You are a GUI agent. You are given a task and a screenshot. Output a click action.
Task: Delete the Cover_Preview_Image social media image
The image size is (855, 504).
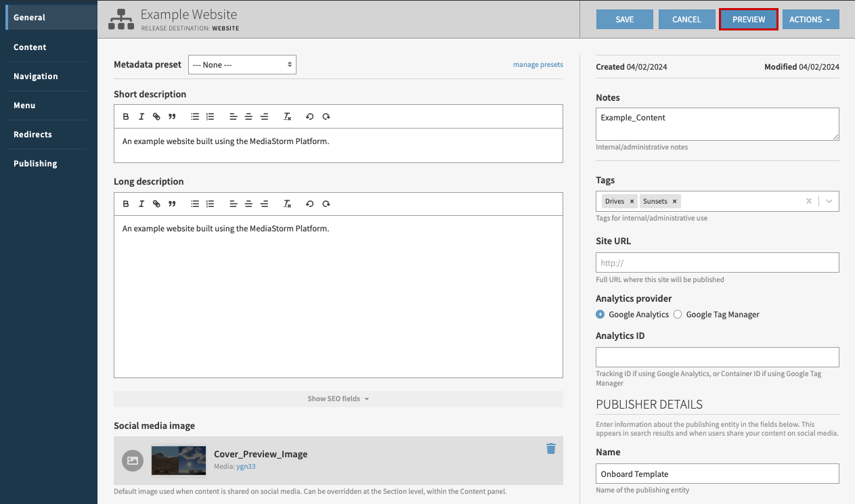point(550,449)
